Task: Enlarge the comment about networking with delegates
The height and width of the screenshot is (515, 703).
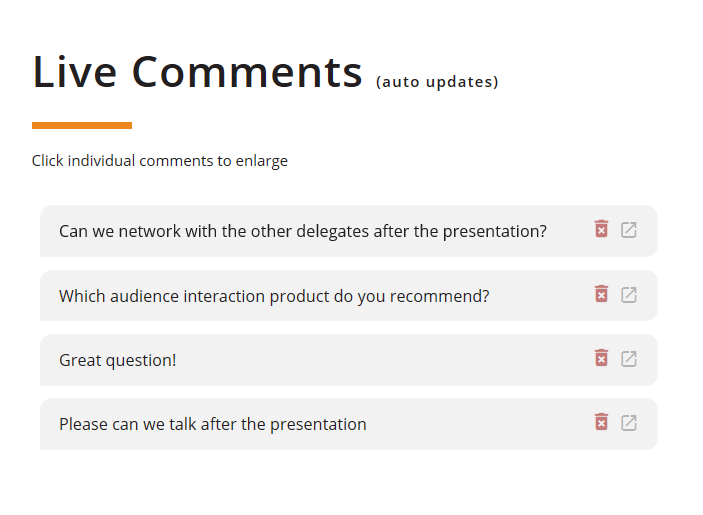Action: coord(303,231)
